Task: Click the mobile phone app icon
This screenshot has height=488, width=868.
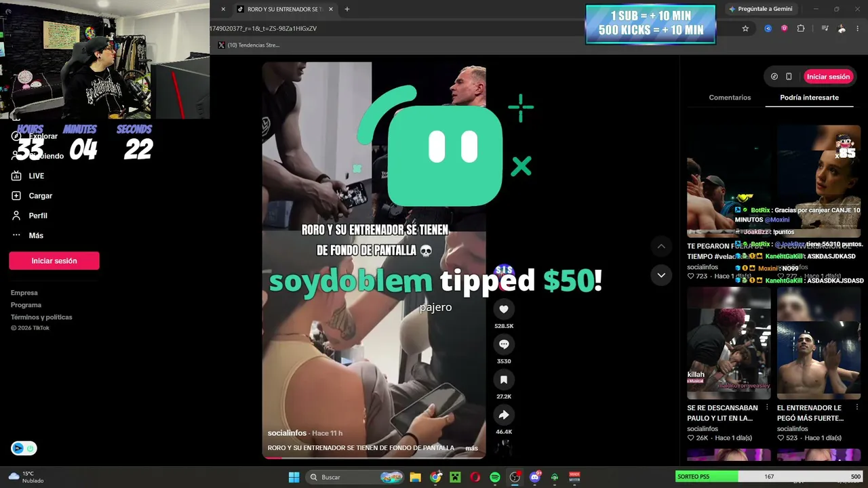Action: (789, 77)
